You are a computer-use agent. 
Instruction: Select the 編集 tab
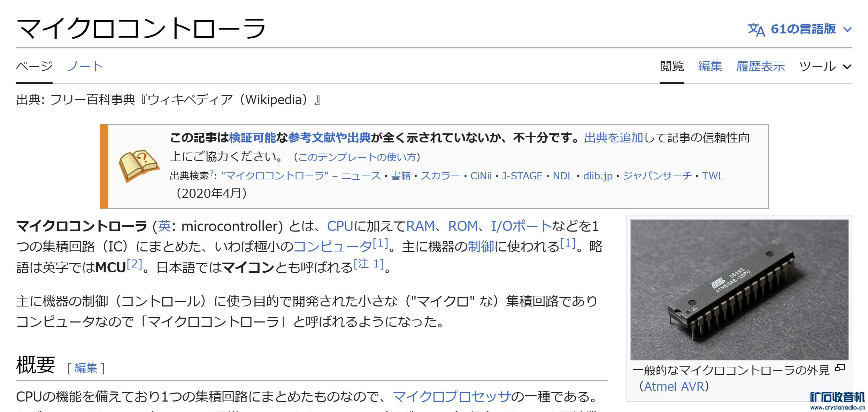coord(710,66)
